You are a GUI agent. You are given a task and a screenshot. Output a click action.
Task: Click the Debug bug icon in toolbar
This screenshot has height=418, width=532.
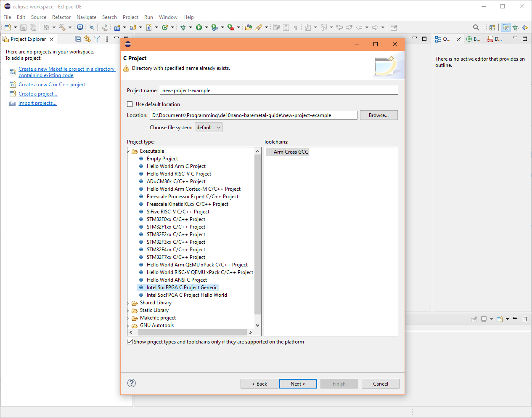tap(183, 27)
